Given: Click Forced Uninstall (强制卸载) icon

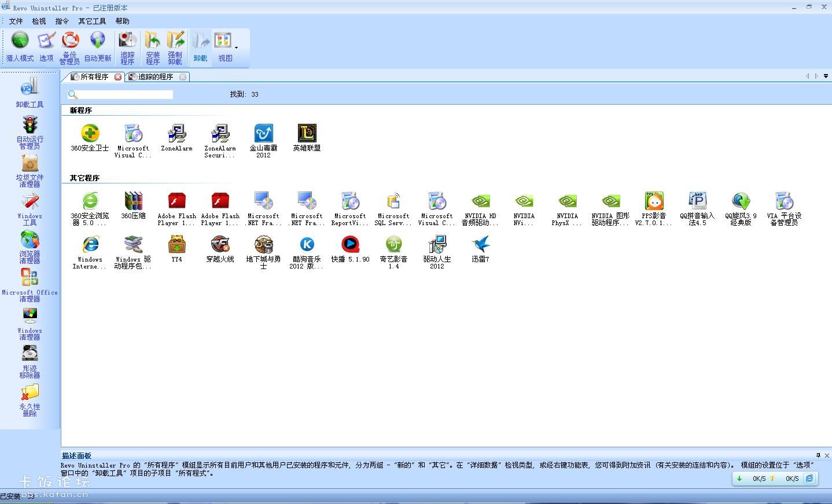Looking at the screenshot, I should pyautogui.click(x=175, y=48).
